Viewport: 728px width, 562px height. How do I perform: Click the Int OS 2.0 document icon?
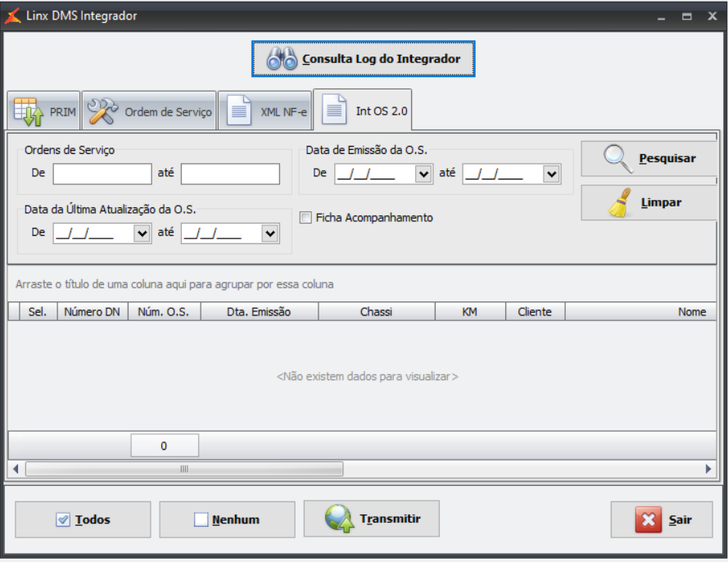tap(334, 110)
